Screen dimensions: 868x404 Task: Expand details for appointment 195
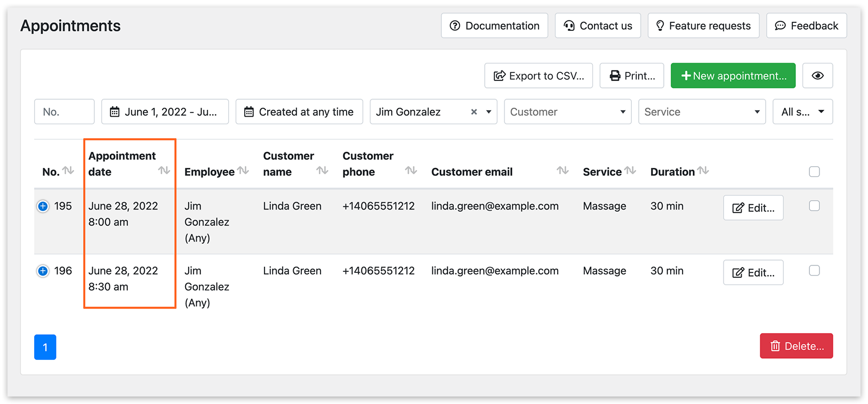coord(43,206)
